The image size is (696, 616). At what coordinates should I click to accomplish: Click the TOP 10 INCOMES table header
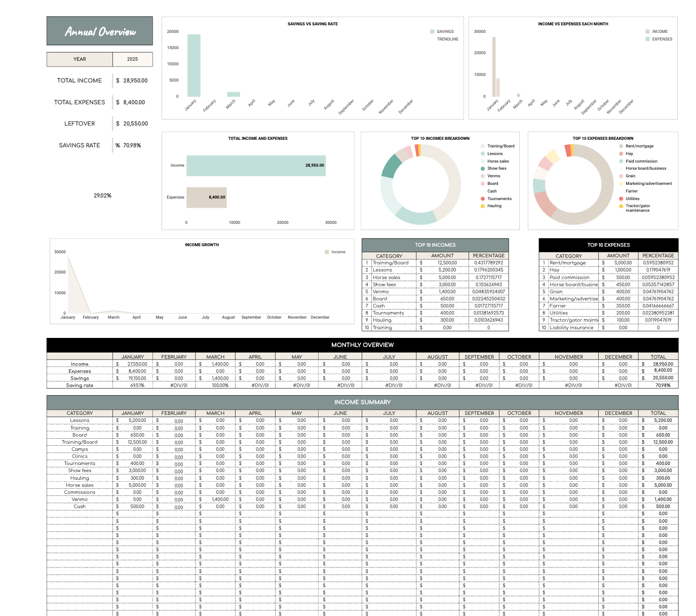click(435, 245)
